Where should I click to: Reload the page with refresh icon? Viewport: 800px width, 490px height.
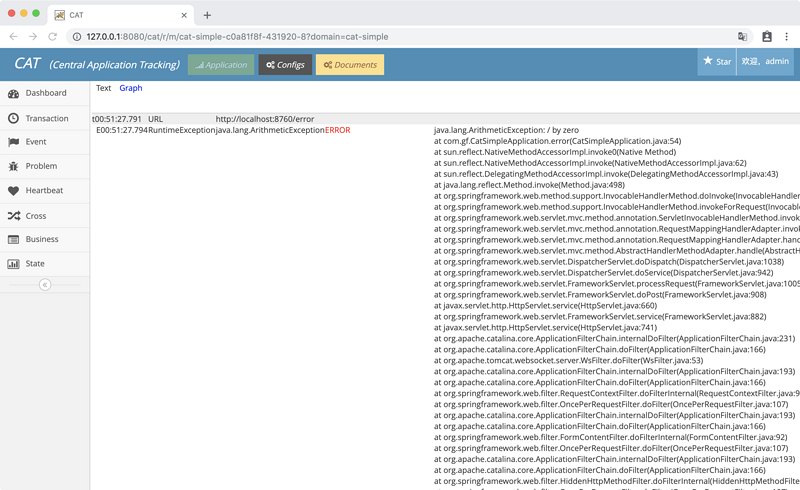[52, 36]
